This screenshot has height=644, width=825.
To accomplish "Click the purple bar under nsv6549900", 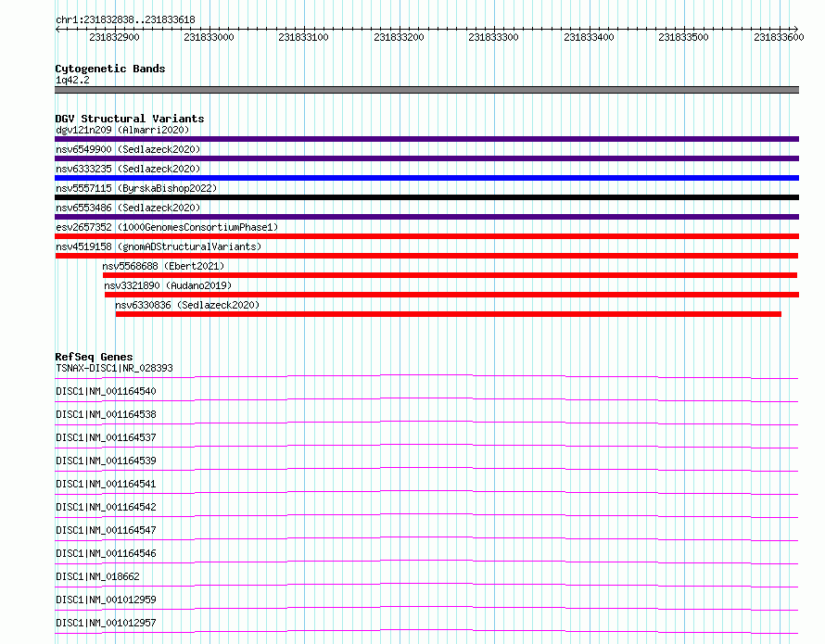I will (x=426, y=158).
